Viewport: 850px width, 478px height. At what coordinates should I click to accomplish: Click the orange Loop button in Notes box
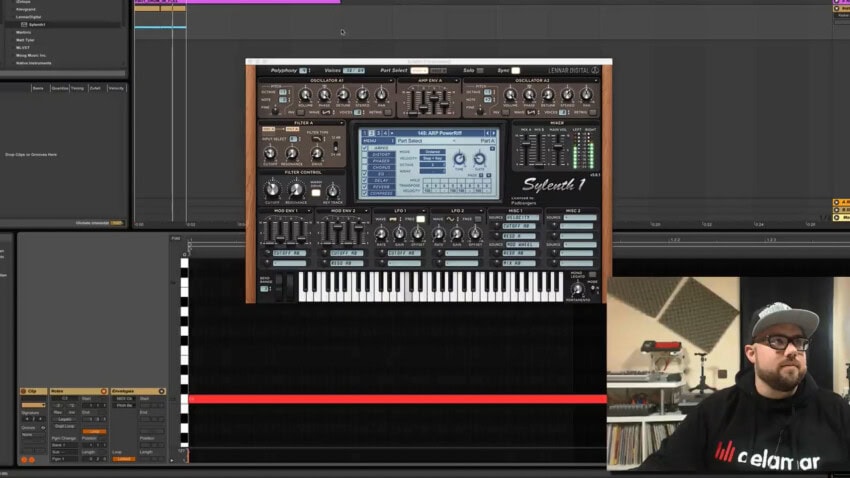coord(94,432)
